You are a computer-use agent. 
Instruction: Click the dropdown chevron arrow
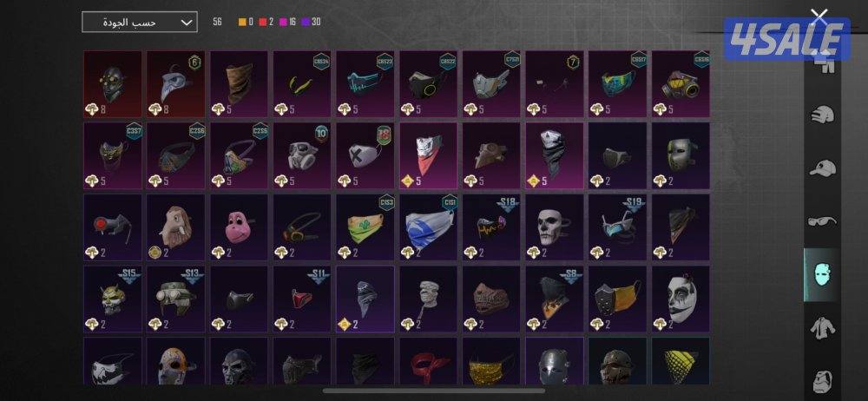[x=187, y=23]
